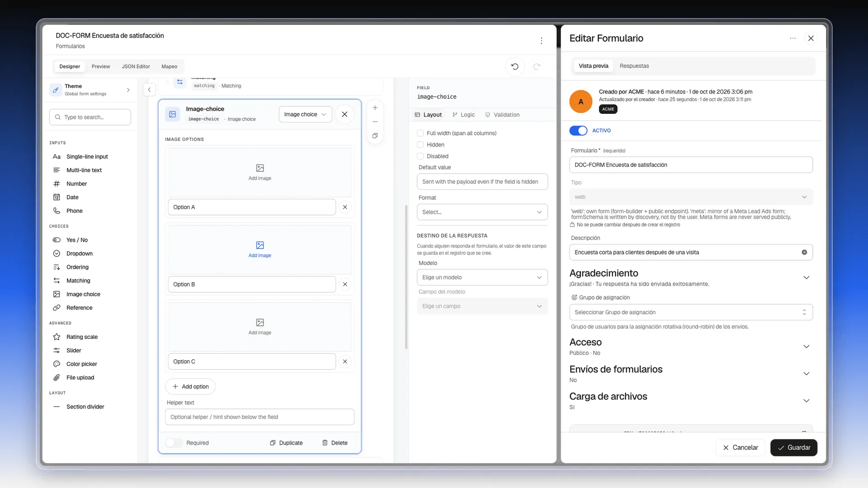Remove Option C with its X icon
The image size is (868, 488).
(345, 361)
